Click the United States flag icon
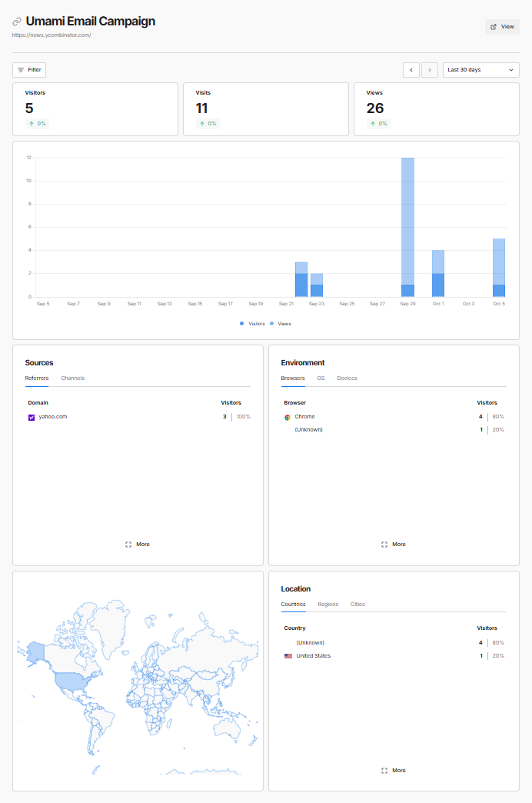The width and height of the screenshot is (532, 803). point(288,656)
